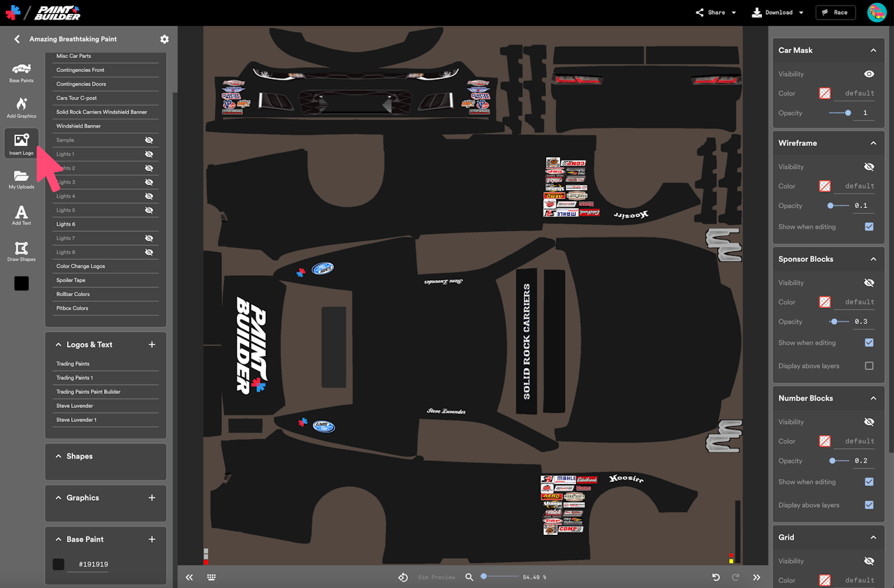Uncheck Wireframe Show when editing

click(869, 227)
